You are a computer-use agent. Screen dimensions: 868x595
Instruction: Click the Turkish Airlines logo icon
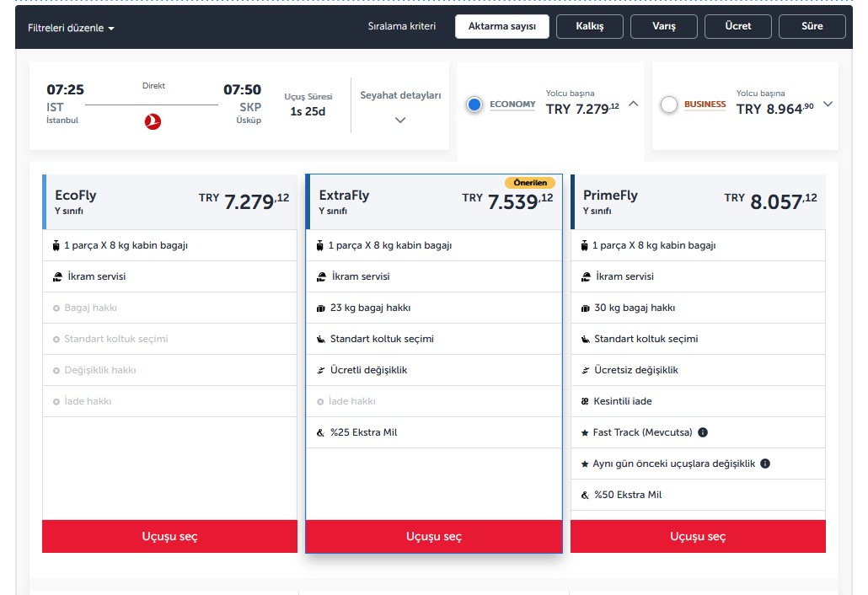point(153,121)
